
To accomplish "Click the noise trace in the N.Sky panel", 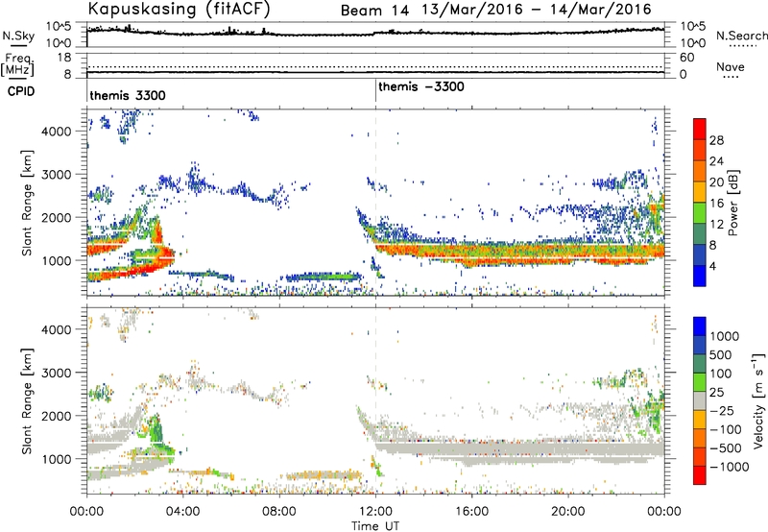I will pyautogui.click(x=375, y=33).
